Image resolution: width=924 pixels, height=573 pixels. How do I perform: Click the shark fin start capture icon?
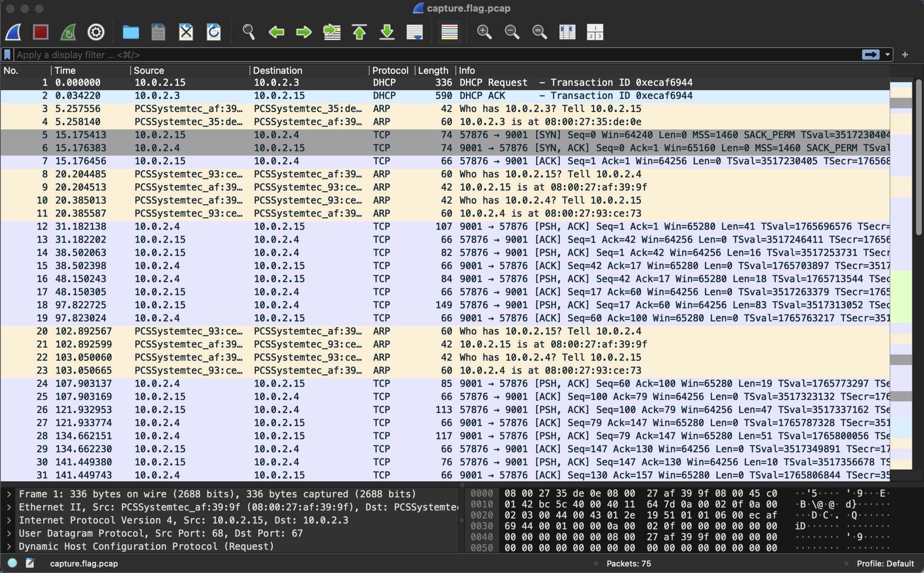14,32
